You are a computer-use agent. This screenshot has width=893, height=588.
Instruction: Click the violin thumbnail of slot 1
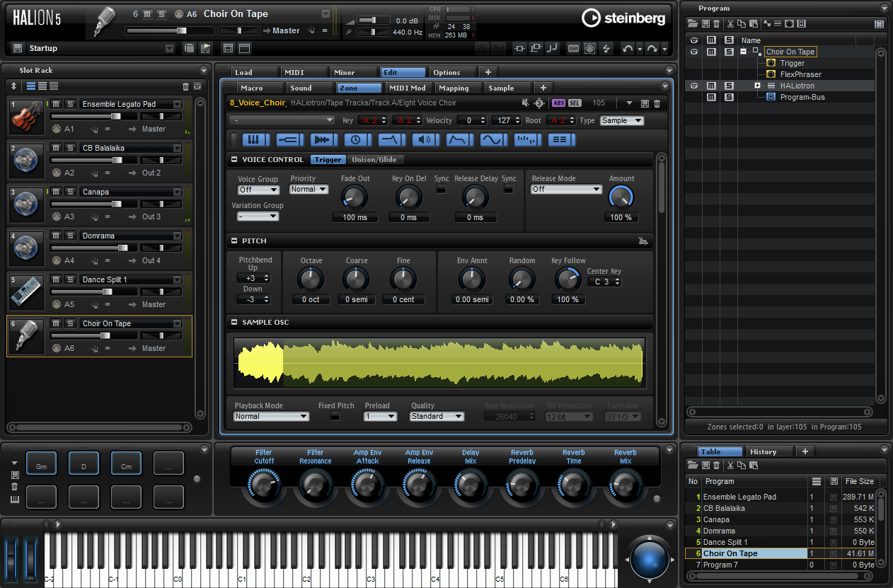pos(25,116)
